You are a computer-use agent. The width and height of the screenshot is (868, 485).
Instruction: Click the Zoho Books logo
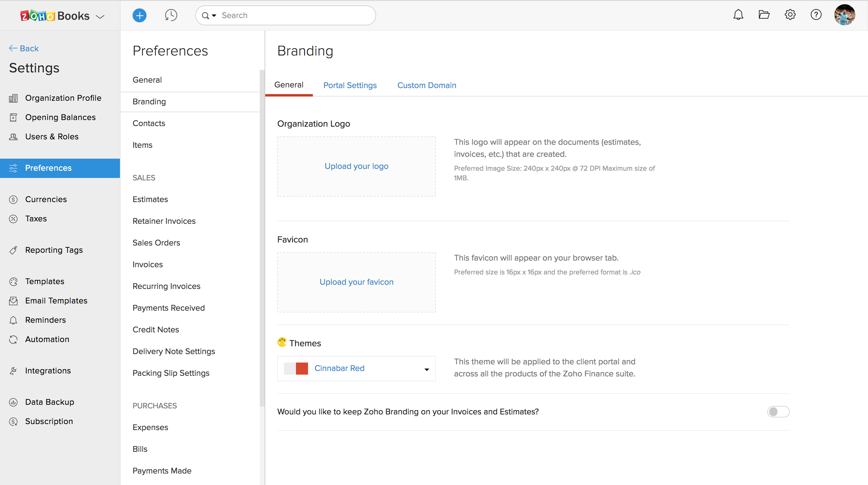click(x=55, y=15)
